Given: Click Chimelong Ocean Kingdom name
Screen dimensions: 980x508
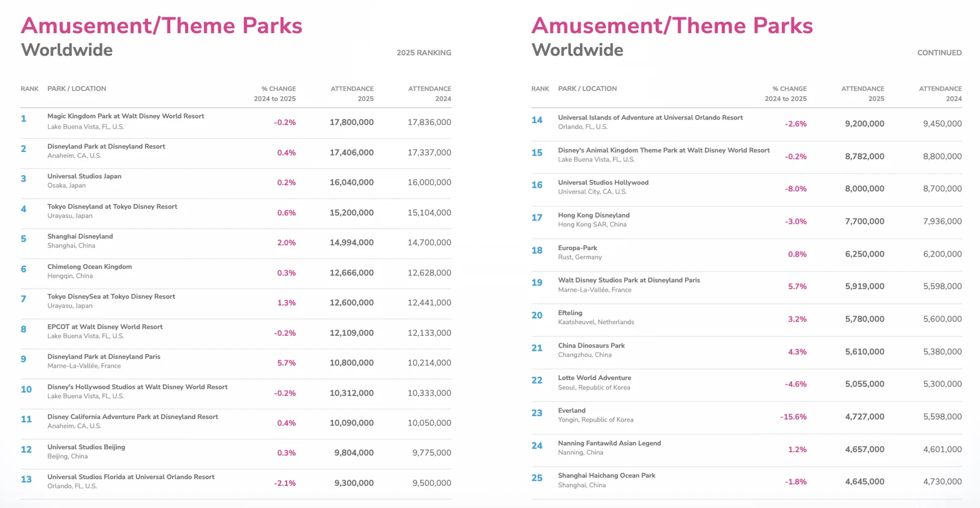Looking at the screenshot, I should coord(89,267).
